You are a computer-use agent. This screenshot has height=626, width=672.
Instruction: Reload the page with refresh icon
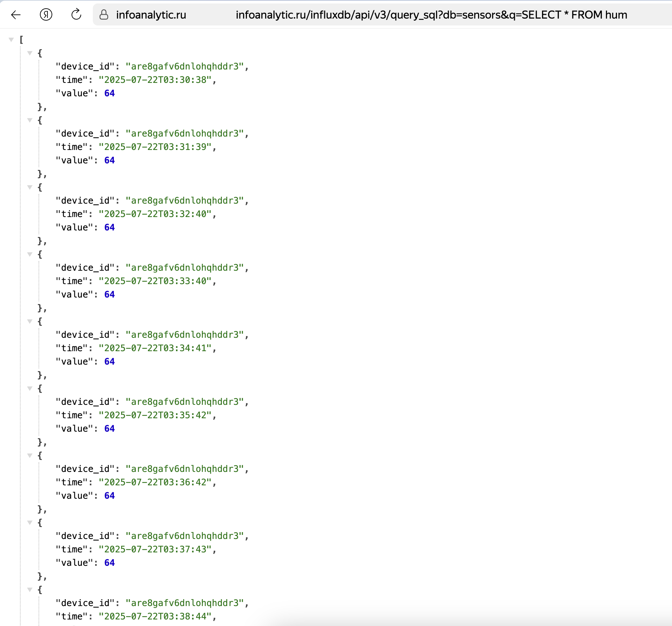[x=76, y=14]
